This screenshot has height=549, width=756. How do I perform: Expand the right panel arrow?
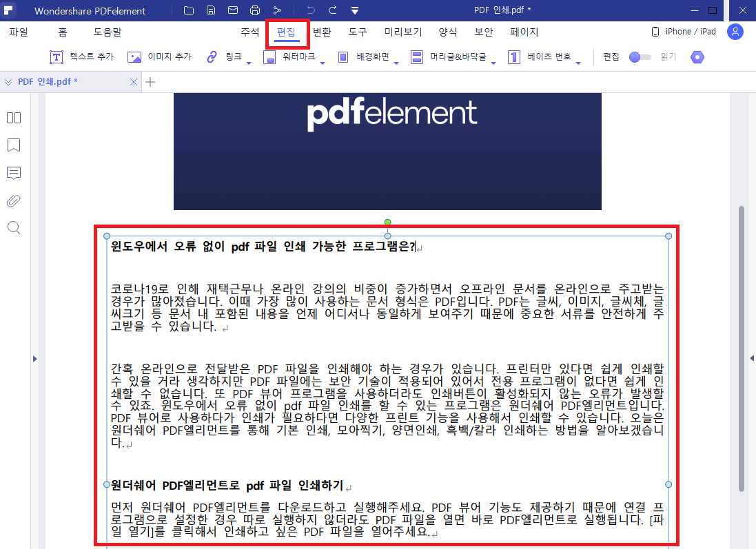point(752,358)
